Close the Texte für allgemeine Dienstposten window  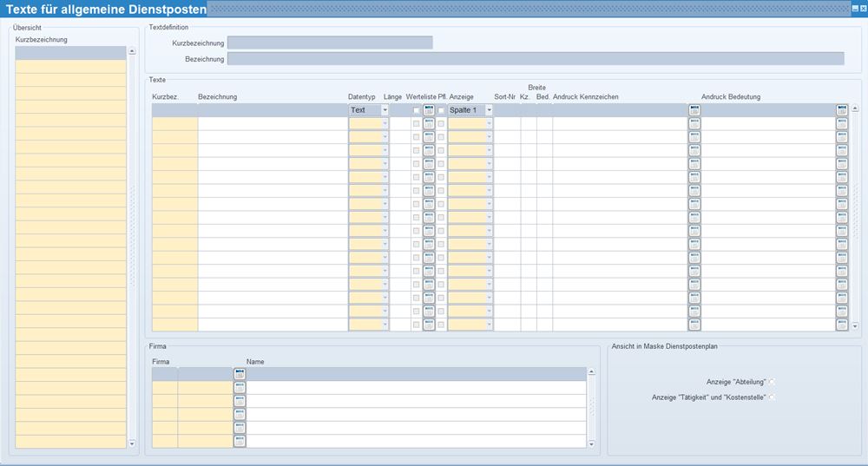[863, 9]
